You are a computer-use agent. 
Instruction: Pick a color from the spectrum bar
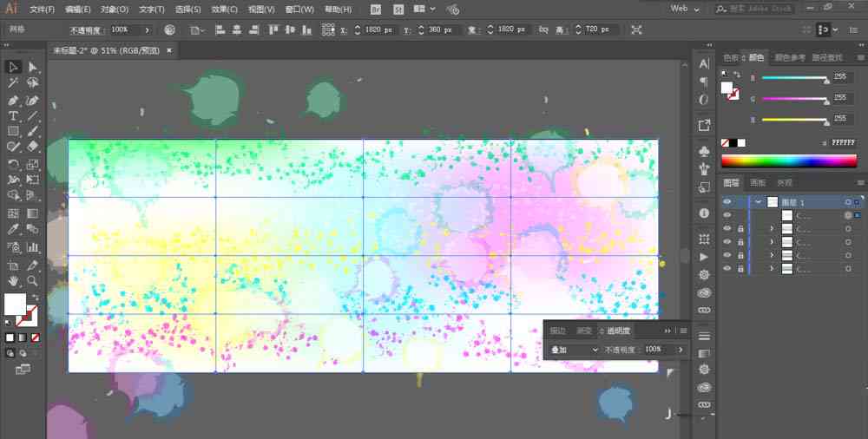pyautogui.click(x=789, y=161)
